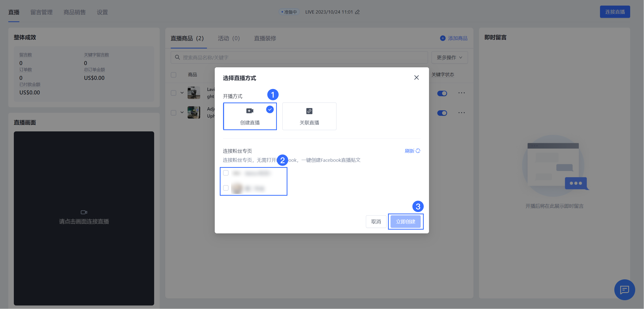Check the first product row checkbox
644x309 pixels.
point(174,93)
